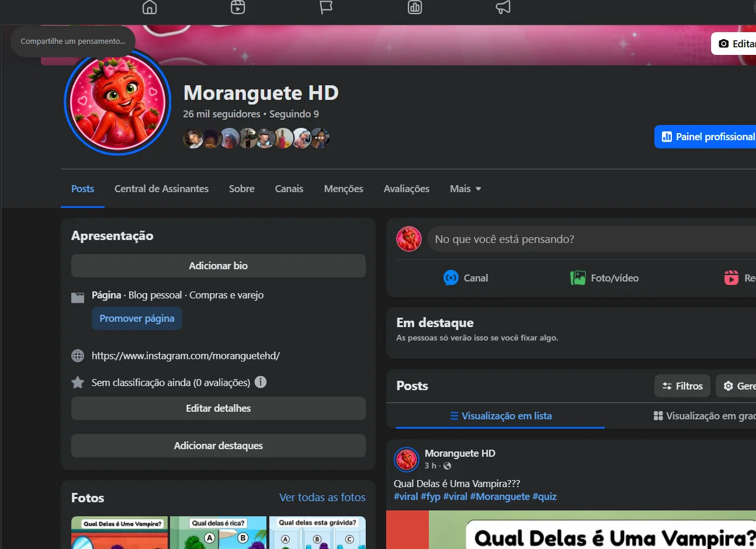Open the 'Compartilhe um pensamento...' bubble
756x549 pixels.
[73, 41]
